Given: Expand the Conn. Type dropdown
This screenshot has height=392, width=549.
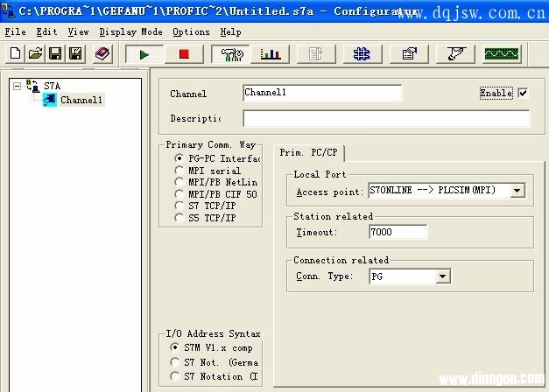Looking at the screenshot, I should click(443, 276).
